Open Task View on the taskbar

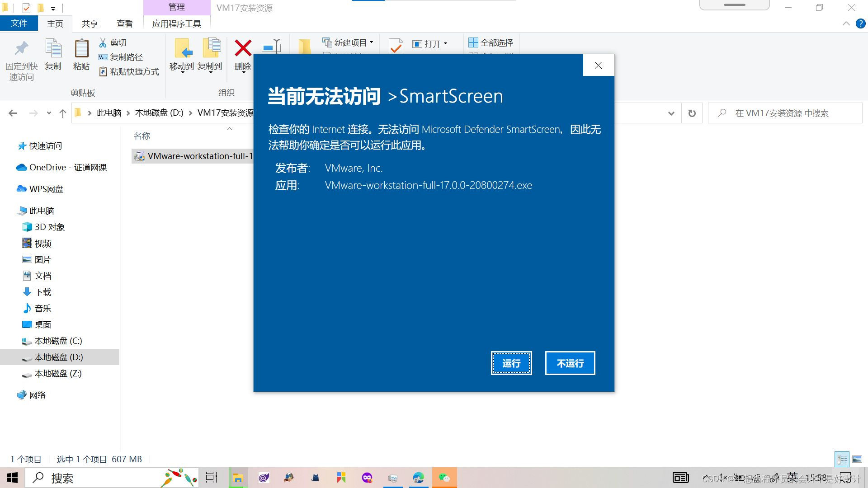(212, 478)
